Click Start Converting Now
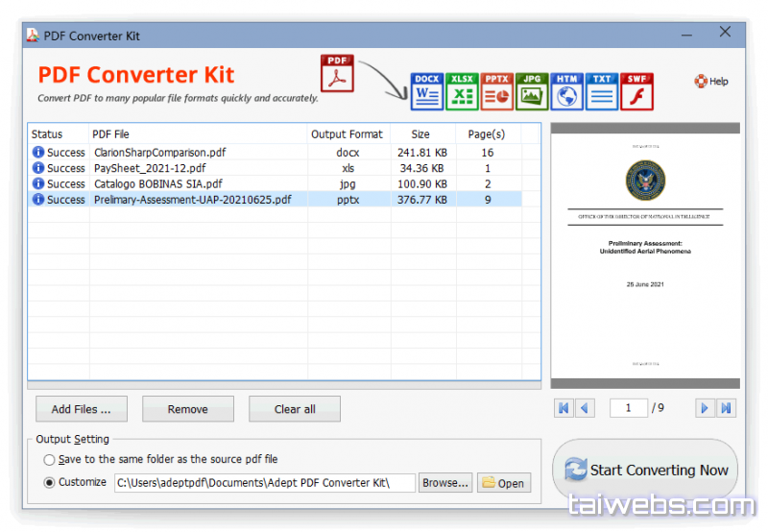This screenshot has height=532, width=768. pos(645,470)
